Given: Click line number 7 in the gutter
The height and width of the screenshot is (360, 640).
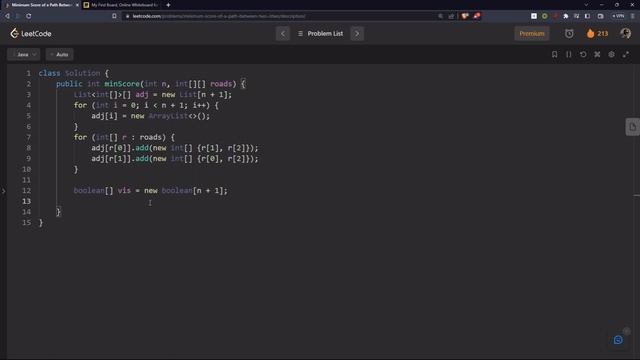Looking at the screenshot, I should [28, 137].
